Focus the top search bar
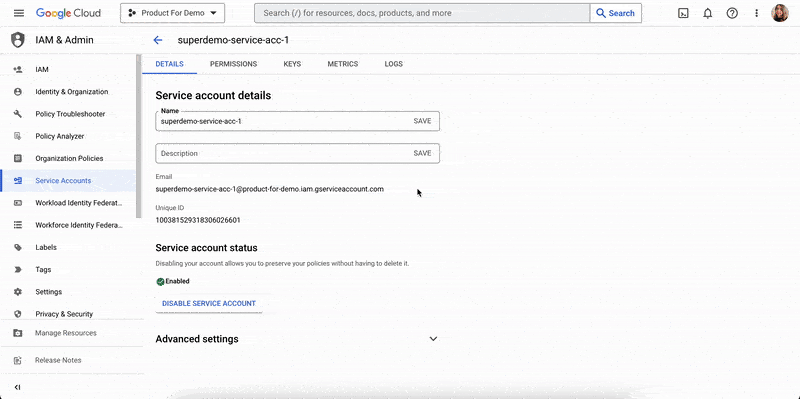The width and height of the screenshot is (800, 399). pyautogui.click(x=422, y=13)
